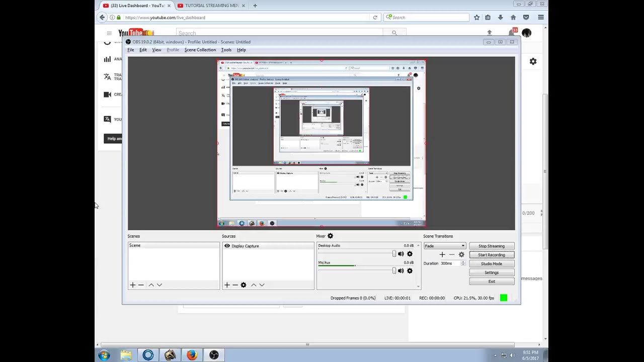Move scene up in Scenes panel

pos(151,285)
